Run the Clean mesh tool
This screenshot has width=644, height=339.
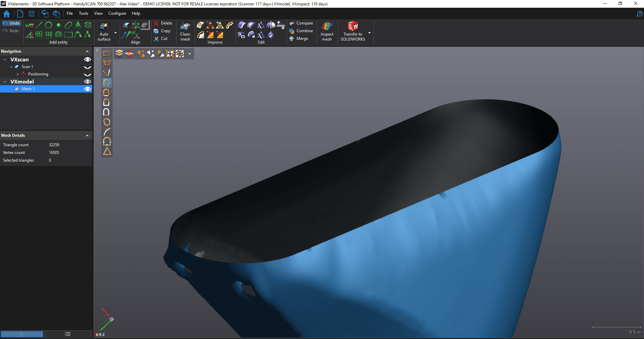tap(185, 32)
